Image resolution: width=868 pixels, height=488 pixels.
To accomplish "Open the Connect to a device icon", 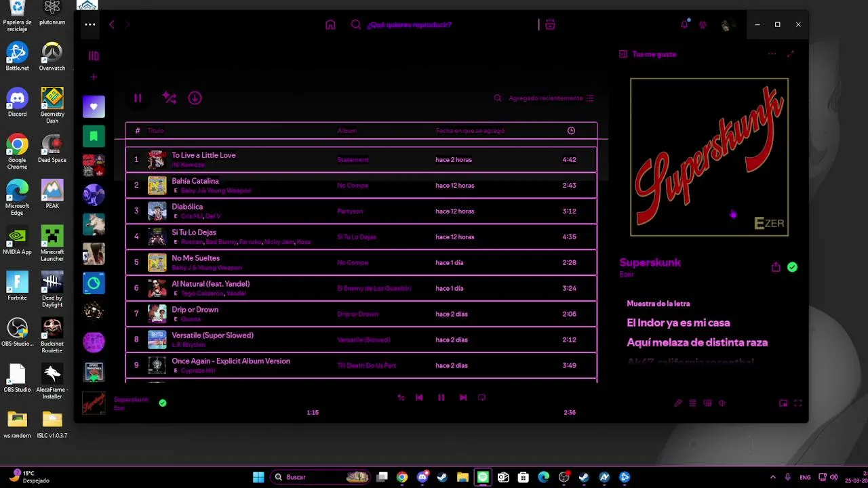I will point(707,403).
